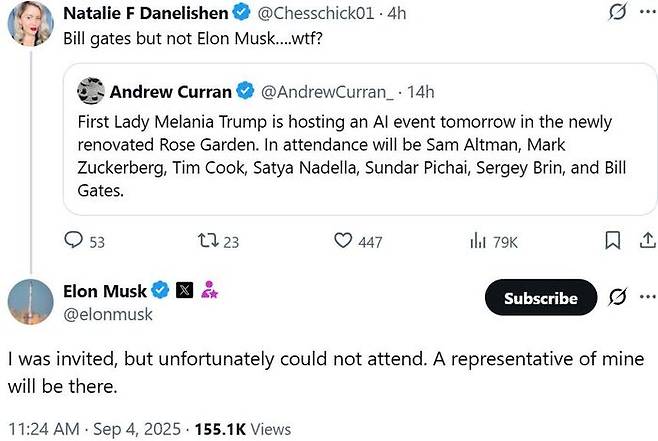This screenshot has height=441, width=658.
Task: Click Grok icon beside Subscribe button
Action: [x=618, y=297]
